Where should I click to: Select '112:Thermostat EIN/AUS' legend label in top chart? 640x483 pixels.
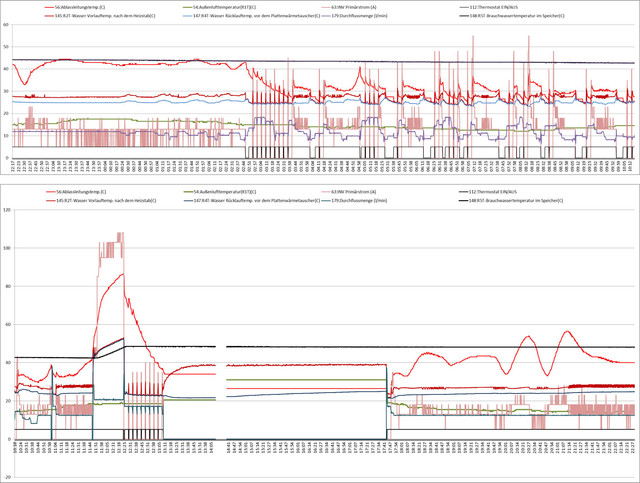pyautogui.click(x=494, y=7)
